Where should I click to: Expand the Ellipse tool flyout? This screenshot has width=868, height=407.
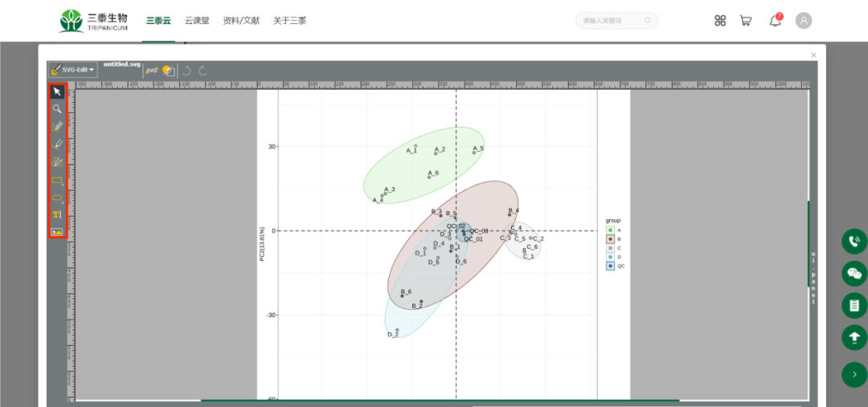tap(57, 197)
